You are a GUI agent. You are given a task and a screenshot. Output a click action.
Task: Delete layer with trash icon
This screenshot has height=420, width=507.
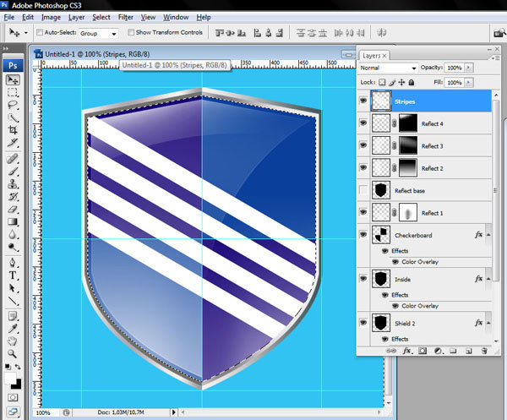tap(484, 351)
